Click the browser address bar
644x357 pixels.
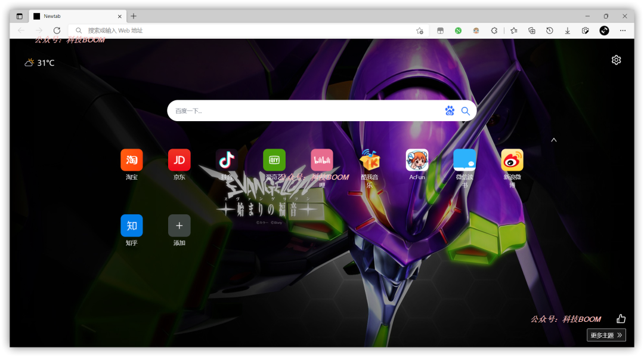tap(249, 30)
